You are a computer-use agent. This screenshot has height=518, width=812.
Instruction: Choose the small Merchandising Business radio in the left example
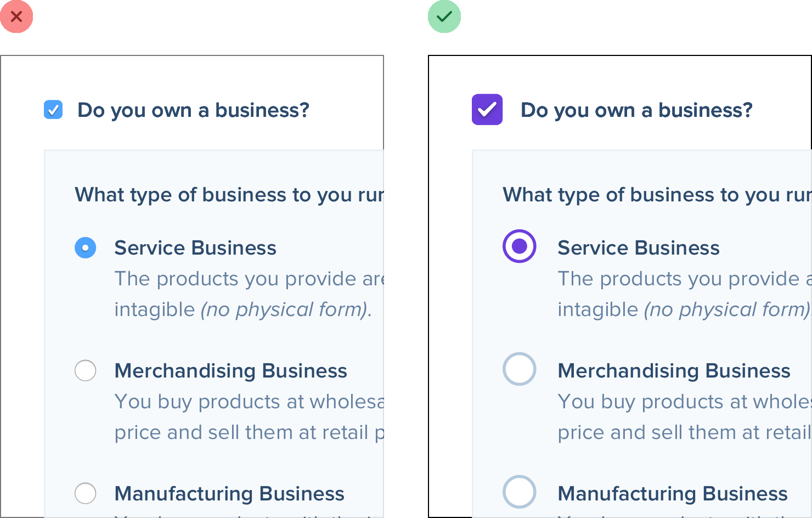coord(86,370)
